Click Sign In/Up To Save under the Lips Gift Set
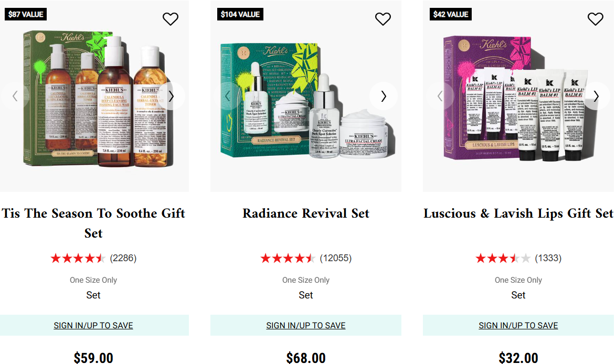The width and height of the screenshot is (616, 364). click(x=518, y=326)
